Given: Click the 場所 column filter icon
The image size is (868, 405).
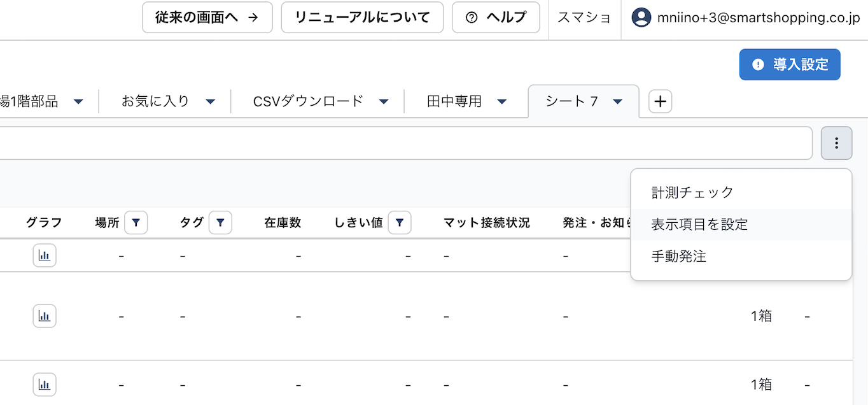Looking at the screenshot, I should [x=136, y=223].
